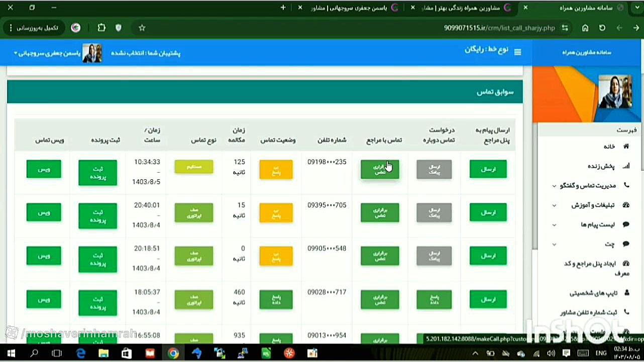This screenshot has width=644, height=362.
Task: Open خانه in the sidebar menu
Action: (x=609, y=146)
